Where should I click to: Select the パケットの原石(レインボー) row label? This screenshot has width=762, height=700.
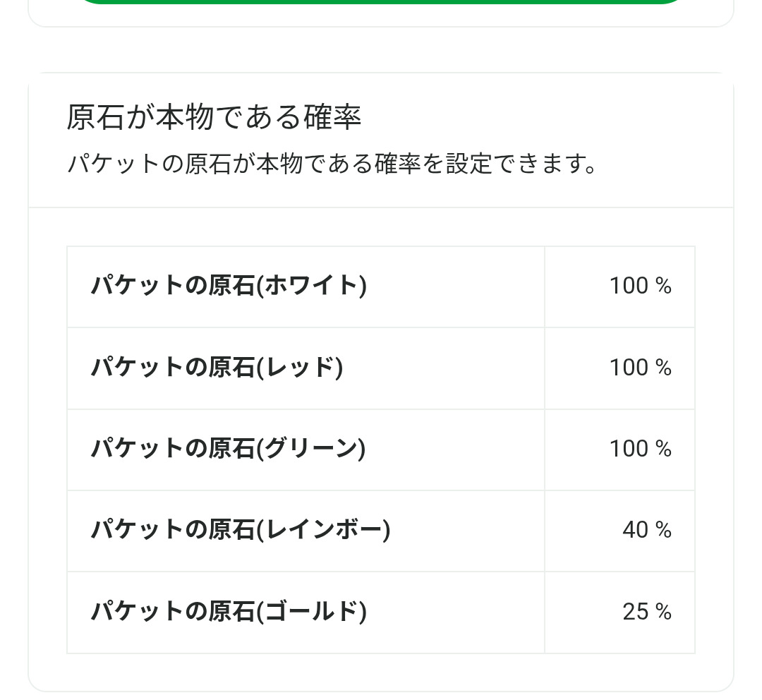(x=240, y=530)
